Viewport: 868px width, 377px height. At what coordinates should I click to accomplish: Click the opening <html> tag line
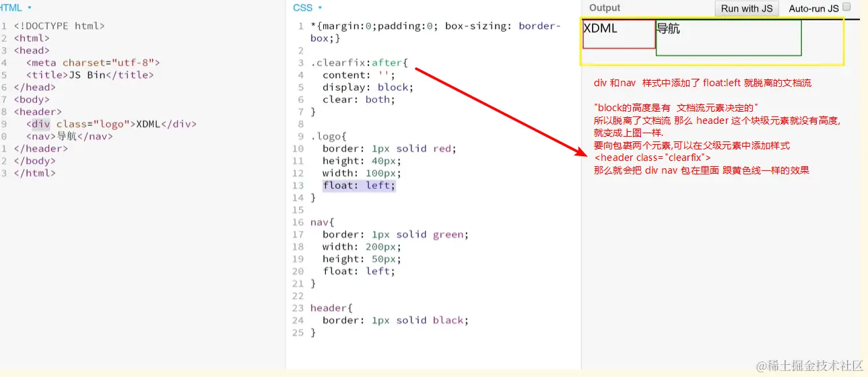point(32,38)
